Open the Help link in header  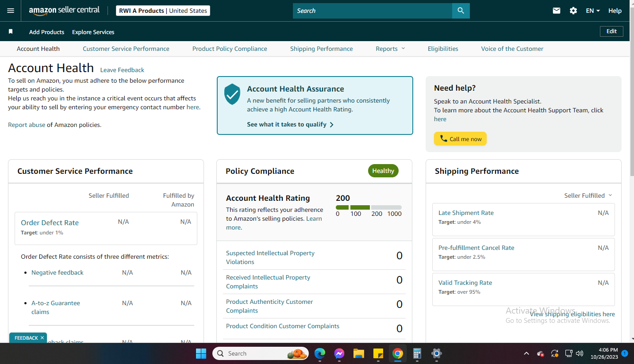pos(615,11)
